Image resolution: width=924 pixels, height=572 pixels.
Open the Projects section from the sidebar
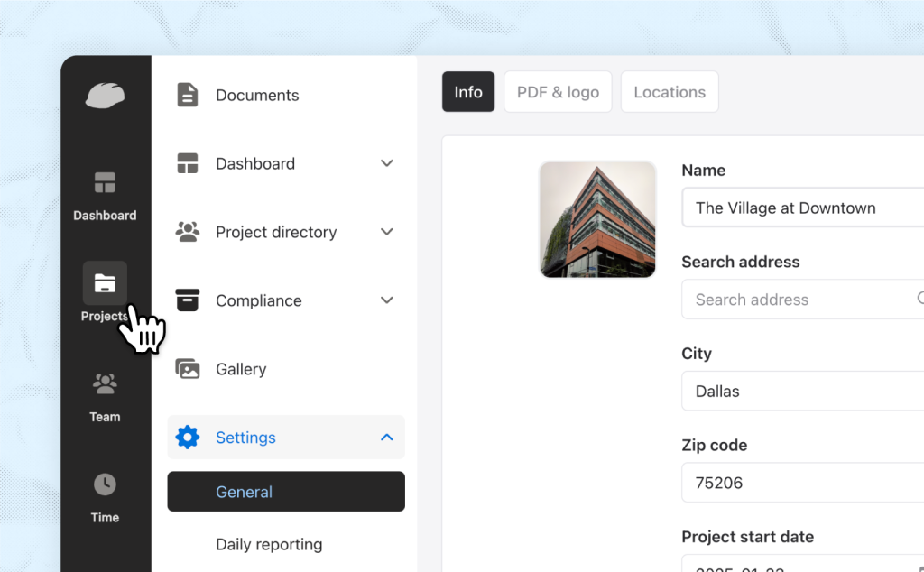[x=105, y=282]
